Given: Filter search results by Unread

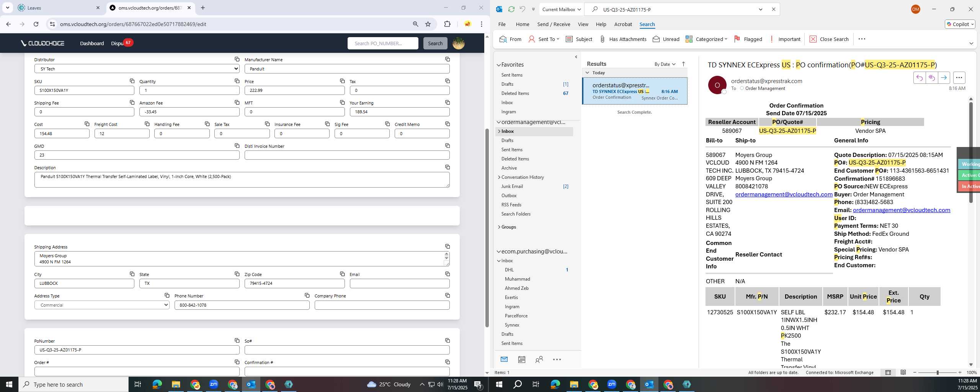Looking at the screenshot, I should pos(666,39).
